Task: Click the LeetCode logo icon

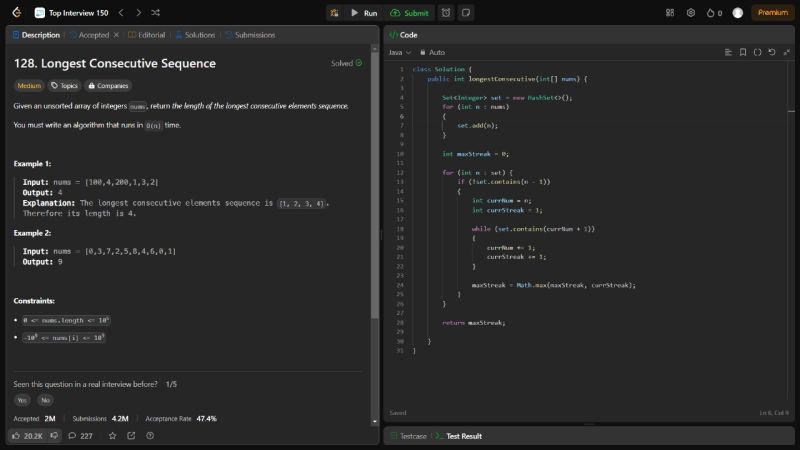Action: pyautogui.click(x=17, y=13)
